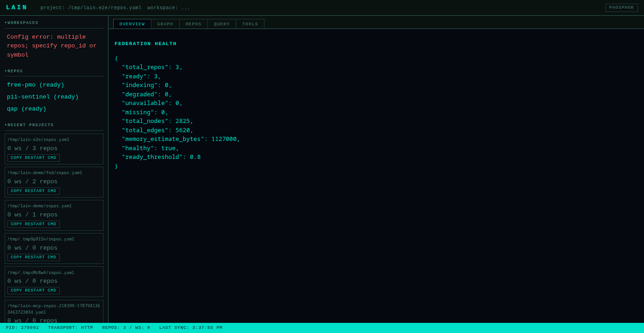Select the pii-sentinel (ready) repo
Viewport: 644px width, 333px height.
(43, 97)
